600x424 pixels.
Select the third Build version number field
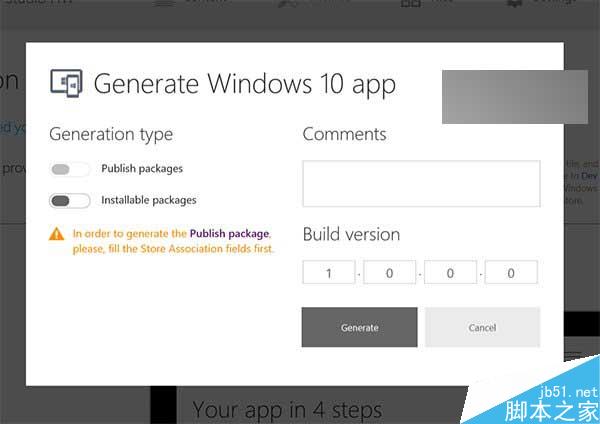[x=450, y=272]
